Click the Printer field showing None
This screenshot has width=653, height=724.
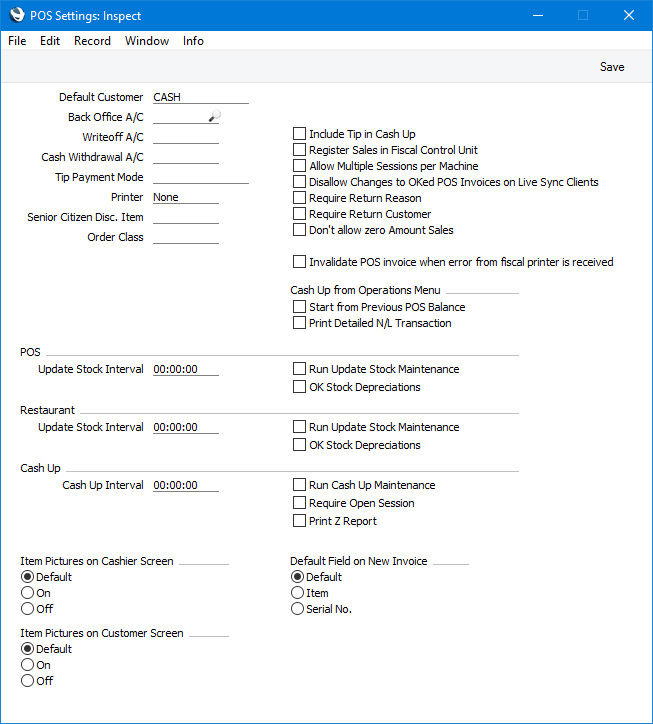(185, 198)
